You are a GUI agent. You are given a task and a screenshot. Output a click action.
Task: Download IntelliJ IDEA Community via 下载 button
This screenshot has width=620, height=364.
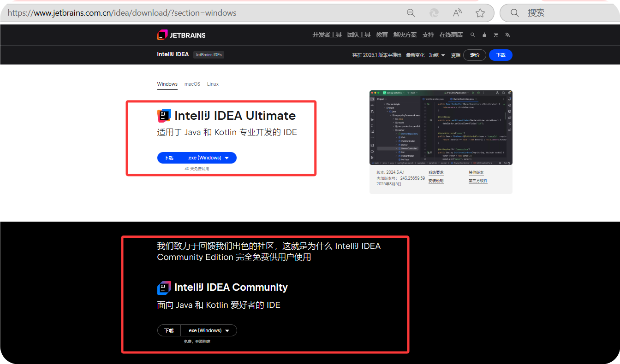click(169, 330)
